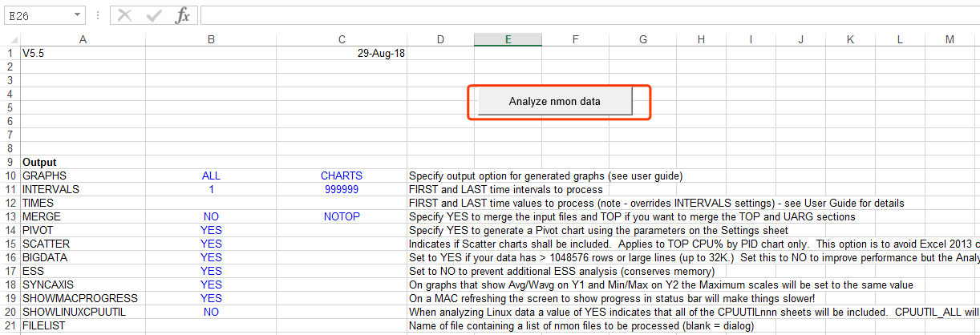980x335 pixels.
Task: Click the Analyze nmon data button
Action: [555, 102]
